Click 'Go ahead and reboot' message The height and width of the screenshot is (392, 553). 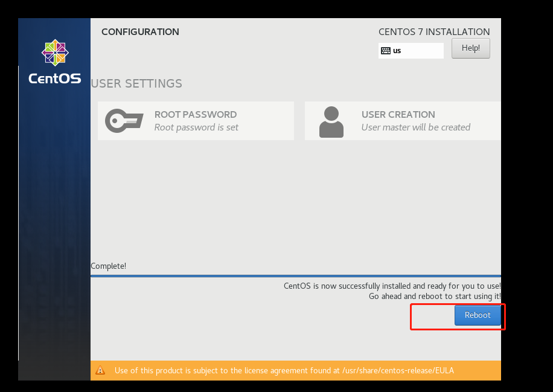(x=435, y=296)
